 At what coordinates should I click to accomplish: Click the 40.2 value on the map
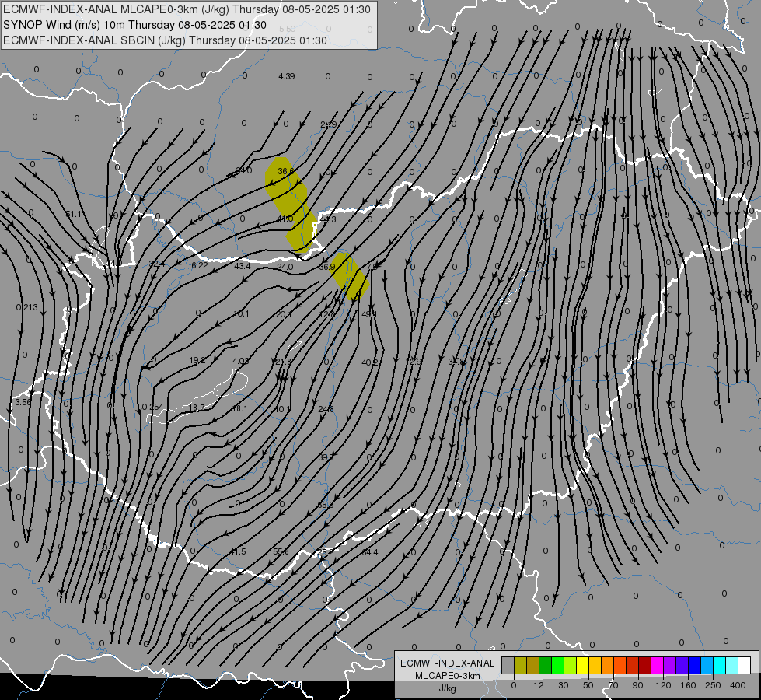click(x=370, y=362)
